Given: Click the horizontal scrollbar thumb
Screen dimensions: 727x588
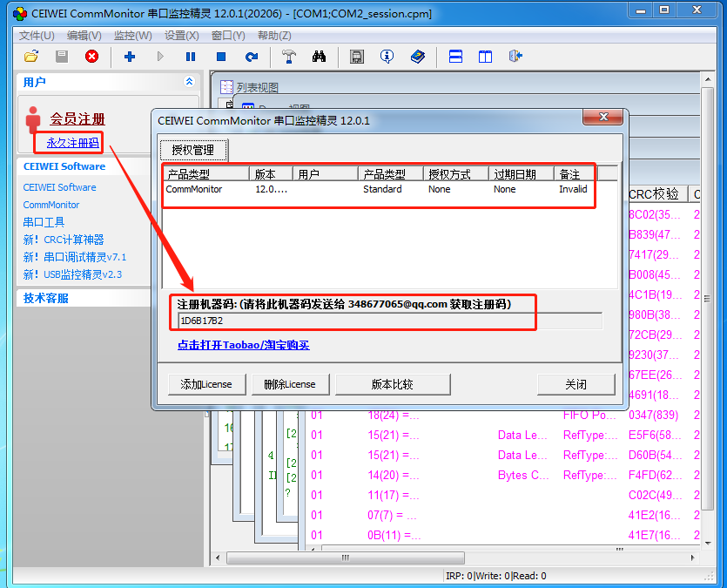Looking at the screenshot, I should 346,558.
